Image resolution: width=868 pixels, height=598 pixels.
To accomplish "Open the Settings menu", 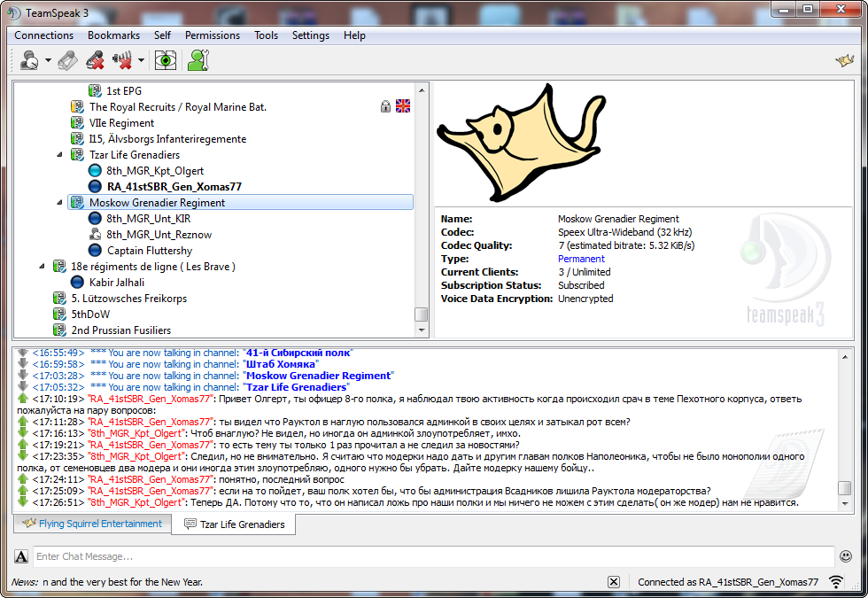I will (311, 35).
